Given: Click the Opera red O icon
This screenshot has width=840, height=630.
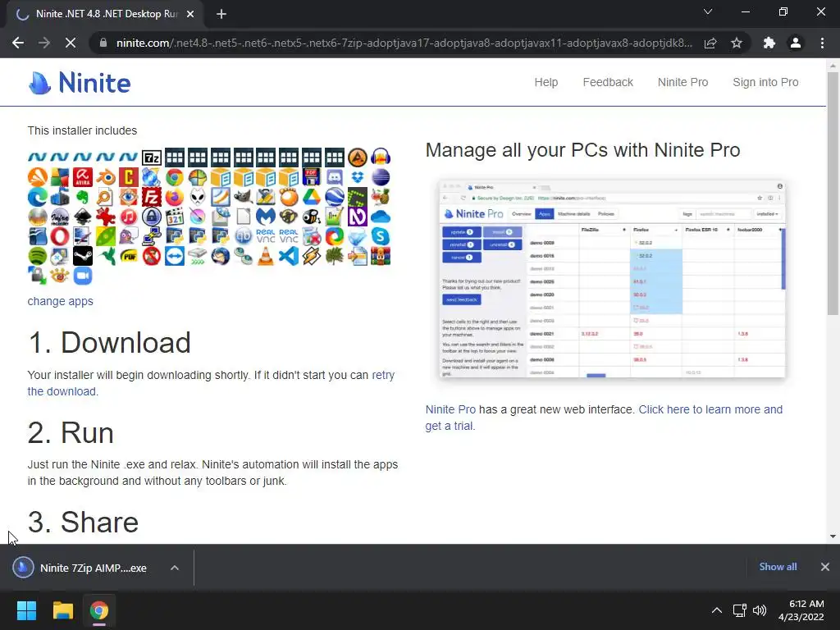Looking at the screenshot, I should coord(60,236).
